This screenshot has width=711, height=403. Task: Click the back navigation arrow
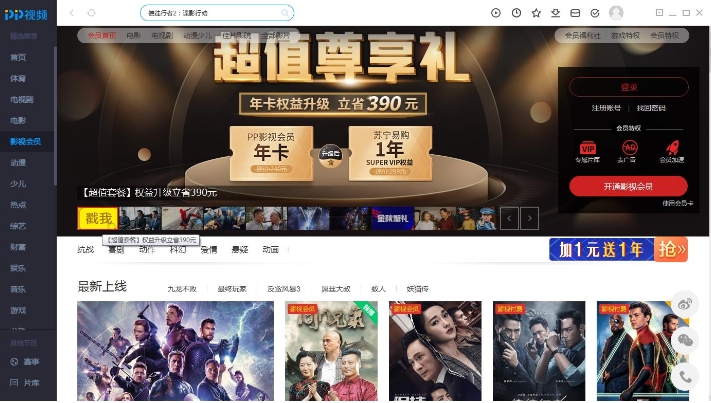(x=72, y=13)
